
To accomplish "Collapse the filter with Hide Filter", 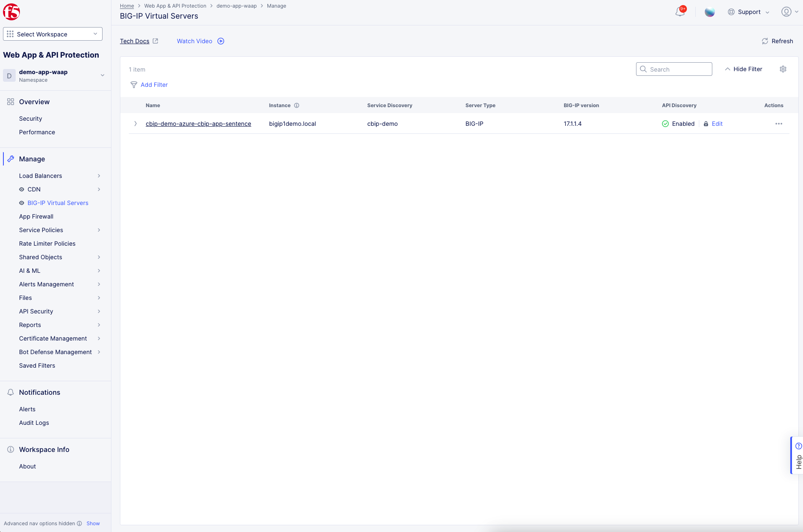I will tap(743, 69).
